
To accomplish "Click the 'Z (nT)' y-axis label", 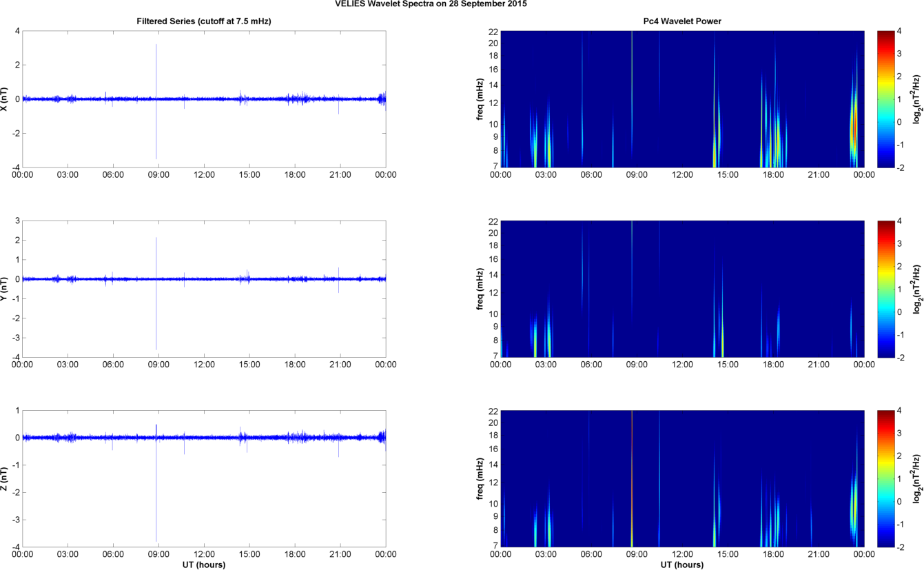I will 5,478.
